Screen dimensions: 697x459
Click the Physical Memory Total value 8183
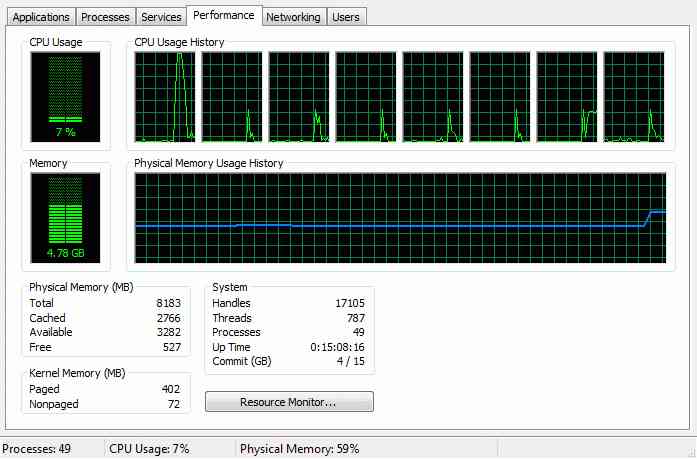click(x=168, y=303)
